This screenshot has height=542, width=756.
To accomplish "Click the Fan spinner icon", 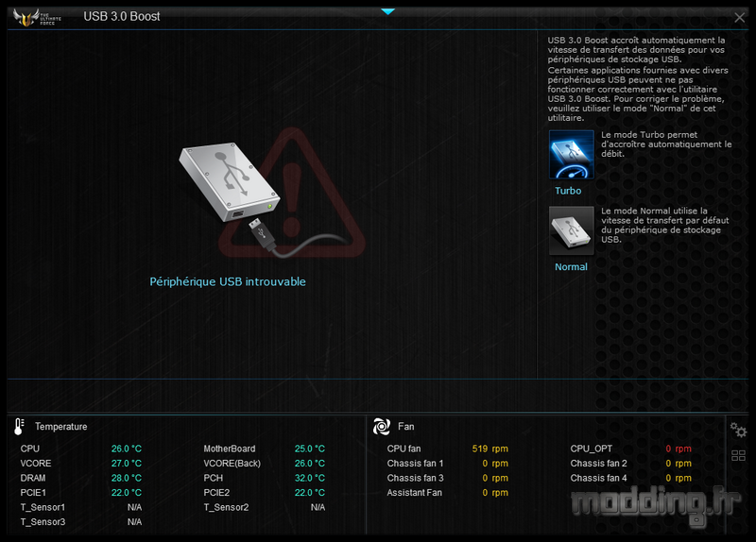I will point(382,427).
